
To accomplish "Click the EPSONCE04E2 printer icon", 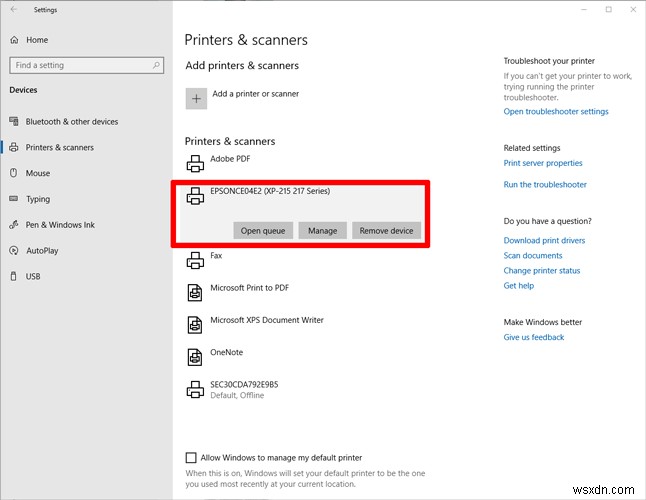I will click(x=195, y=196).
